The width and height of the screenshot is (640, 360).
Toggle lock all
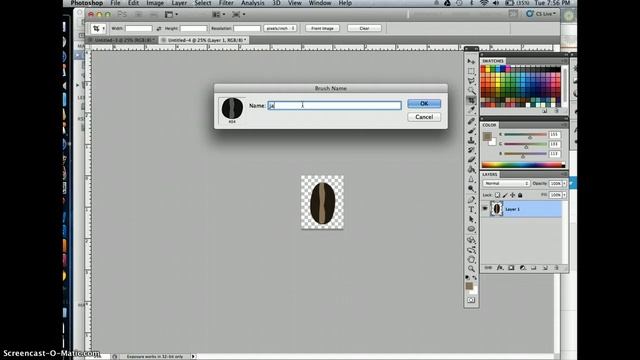520,195
